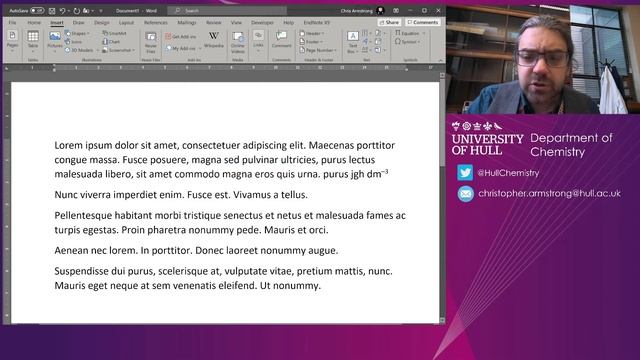Click the Twitter icon beside @HullChemistry

465,173
